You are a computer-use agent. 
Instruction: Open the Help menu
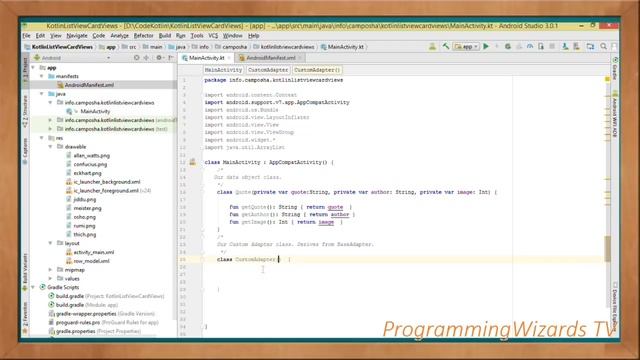(253, 36)
